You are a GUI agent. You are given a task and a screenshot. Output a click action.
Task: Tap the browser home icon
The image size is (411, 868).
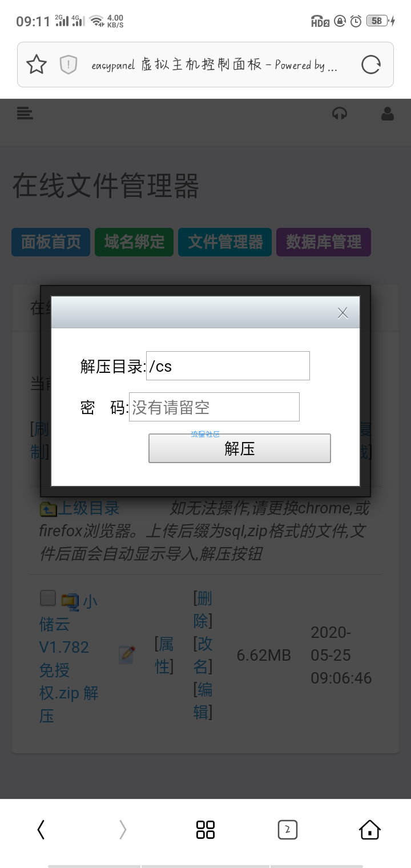[370, 829]
